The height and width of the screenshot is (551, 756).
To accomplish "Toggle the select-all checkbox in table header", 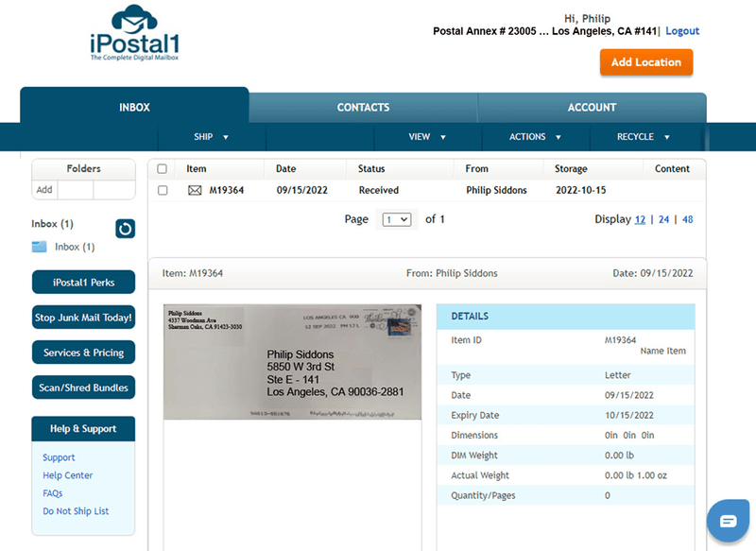I will [x=163, y=169].
